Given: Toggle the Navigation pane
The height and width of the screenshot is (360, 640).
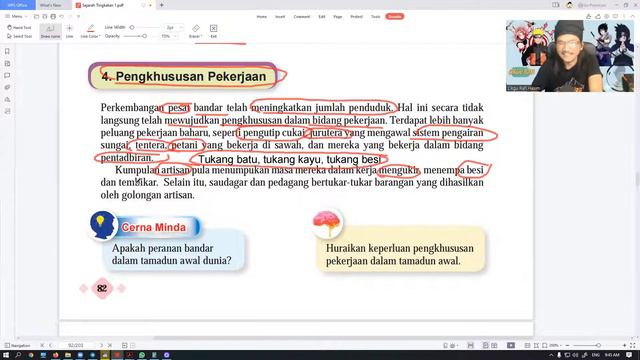Looking at the screenshot, I should click(x=17, y=345).
